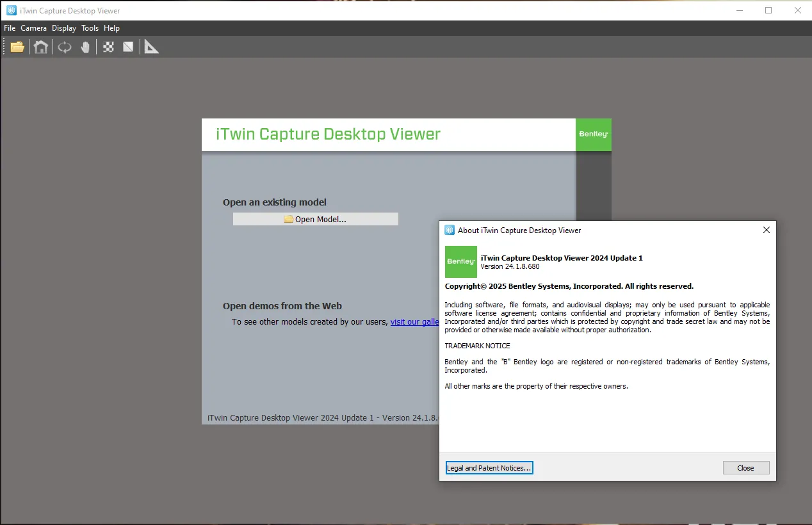This screenshot has height=525, width=812.
Task: Click the 'Open demos from the Web' heading
Action: click(x=282, y=306)
